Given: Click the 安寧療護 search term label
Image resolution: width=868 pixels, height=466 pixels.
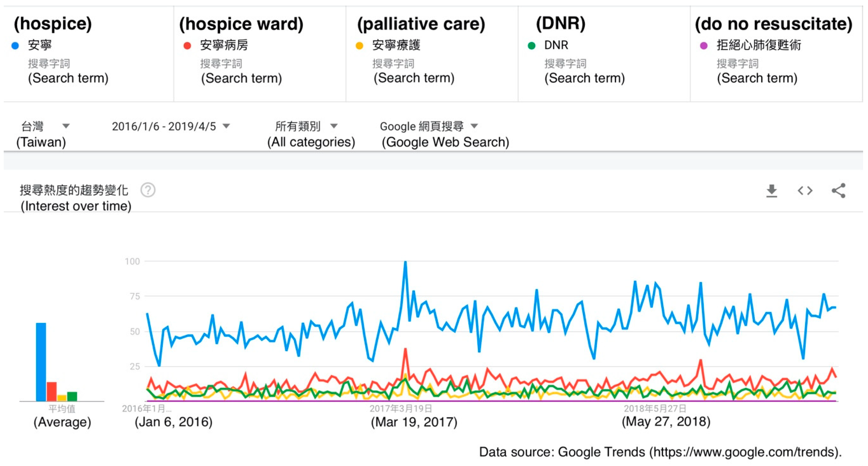Looking at the screenshot, I should point(396,45).
